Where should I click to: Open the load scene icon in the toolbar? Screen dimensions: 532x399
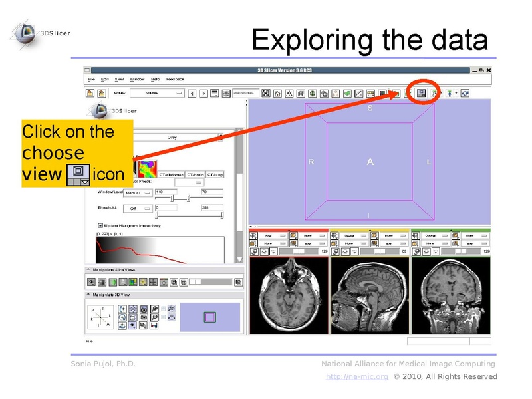(90, 92)
